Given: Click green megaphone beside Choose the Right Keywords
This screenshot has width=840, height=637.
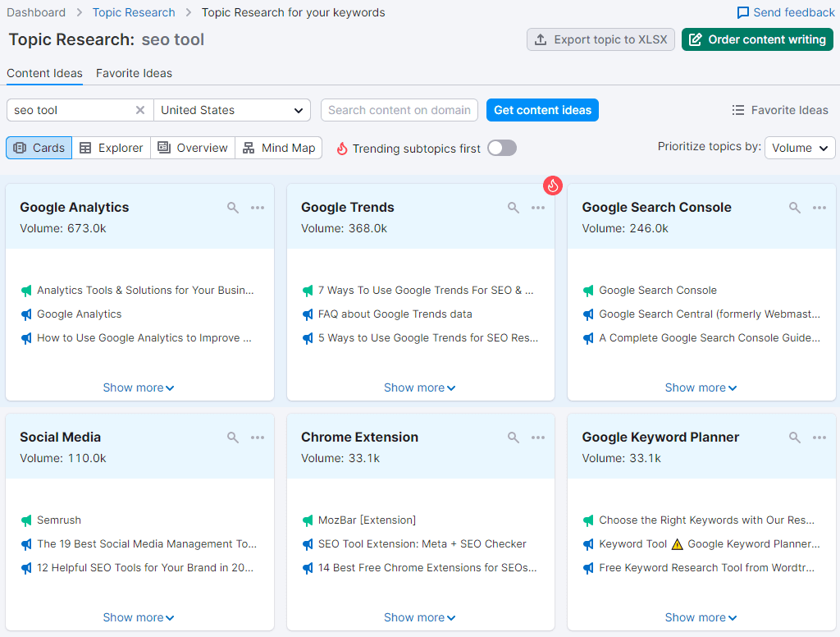Looking at the screenshot, I should coord(588,520).
